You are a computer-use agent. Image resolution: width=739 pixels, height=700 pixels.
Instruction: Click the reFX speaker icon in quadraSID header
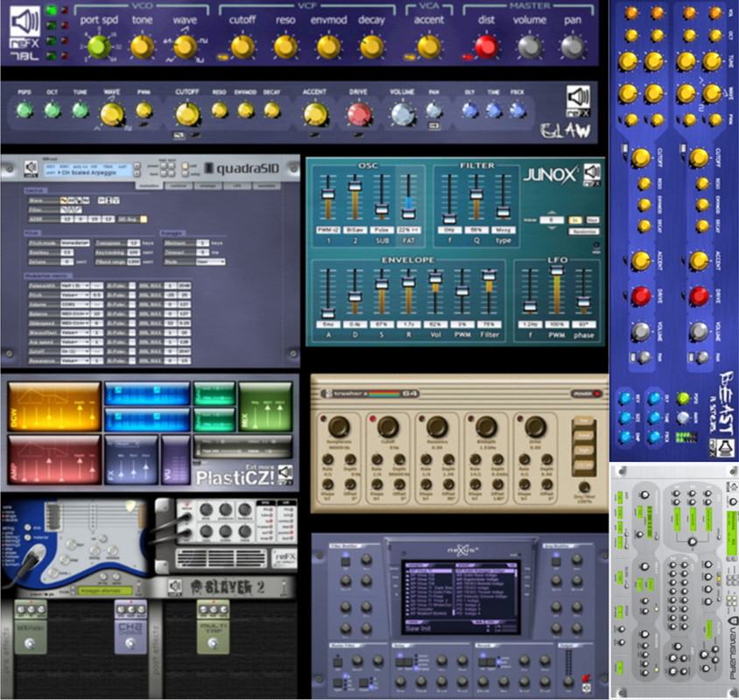[x=32, y=168]
